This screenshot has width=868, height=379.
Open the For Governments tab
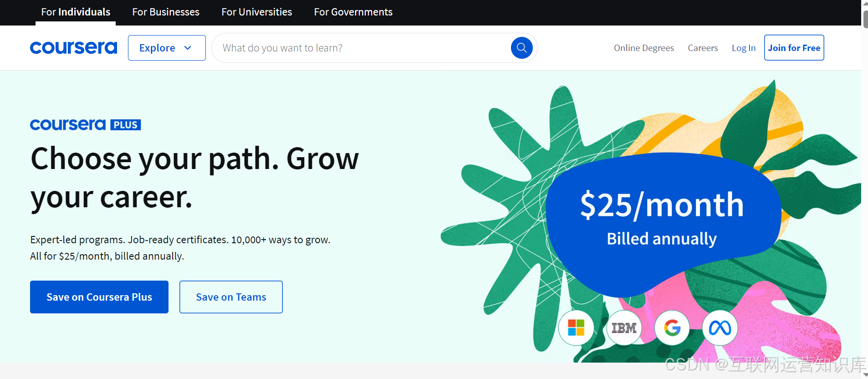pos(353,12)
